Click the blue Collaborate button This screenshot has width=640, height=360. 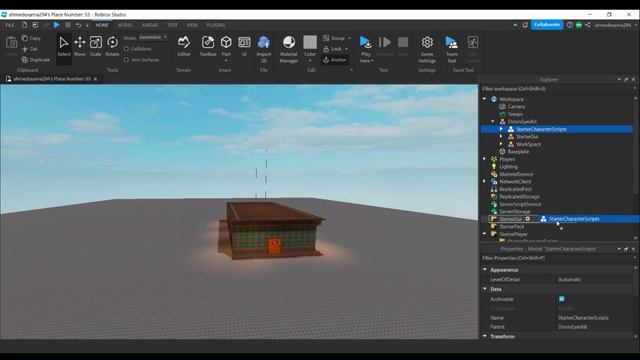coord(547,25)
